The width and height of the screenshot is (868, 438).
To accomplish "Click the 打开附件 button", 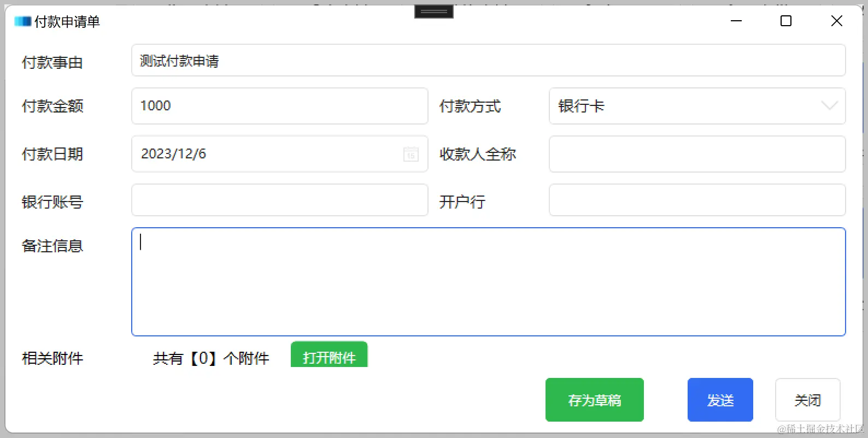I will point(329,355).
